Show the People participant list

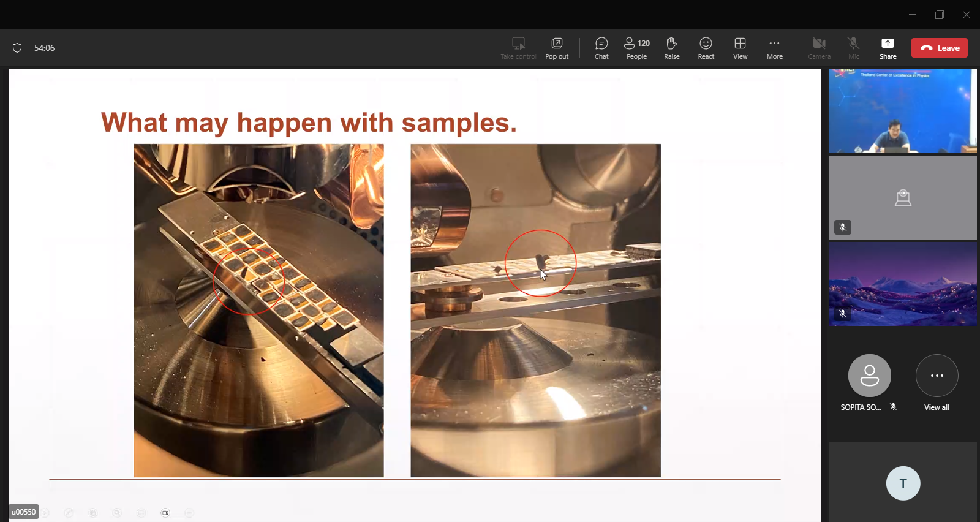pyautogui.click(x=636, y=48)
